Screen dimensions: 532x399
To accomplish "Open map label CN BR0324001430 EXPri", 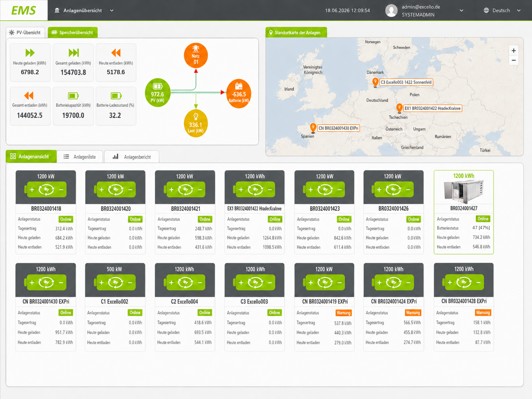I will point(338,128).
